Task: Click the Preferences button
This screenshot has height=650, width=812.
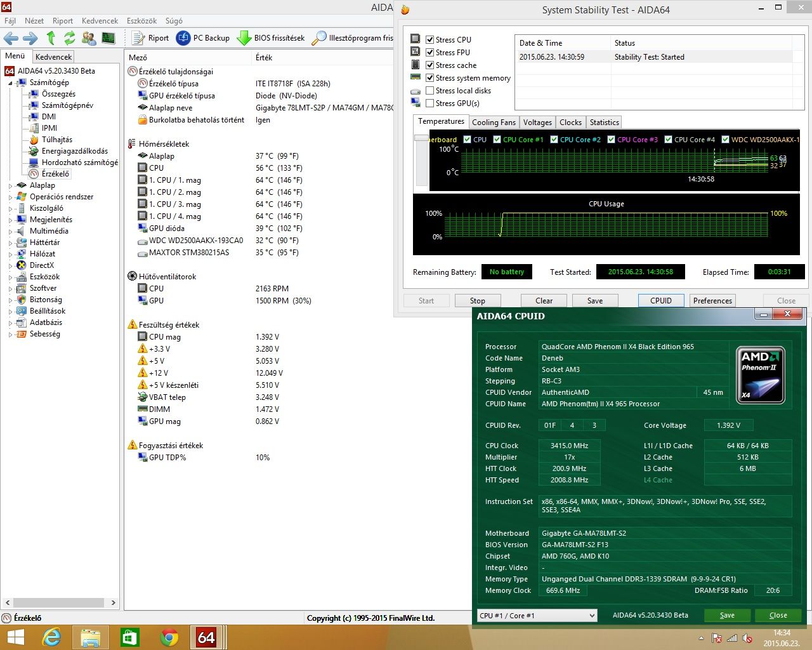Action: click(712, 301)
